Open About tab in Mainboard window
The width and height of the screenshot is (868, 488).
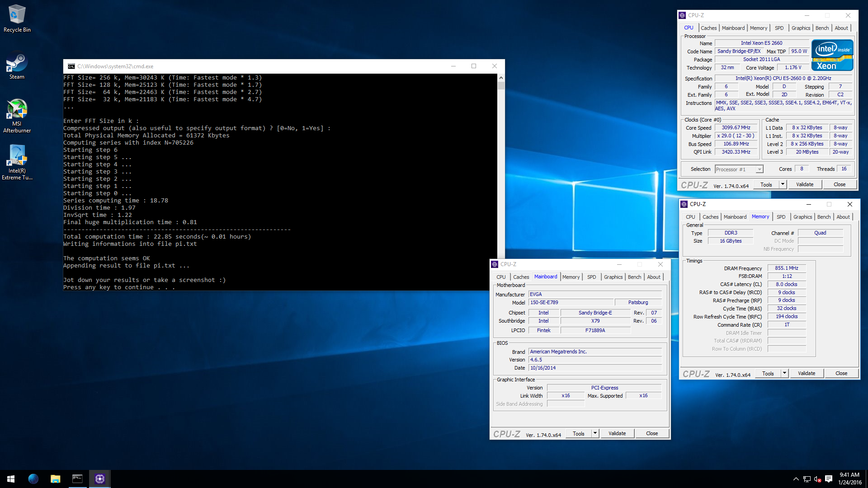[x=653, y=277]
